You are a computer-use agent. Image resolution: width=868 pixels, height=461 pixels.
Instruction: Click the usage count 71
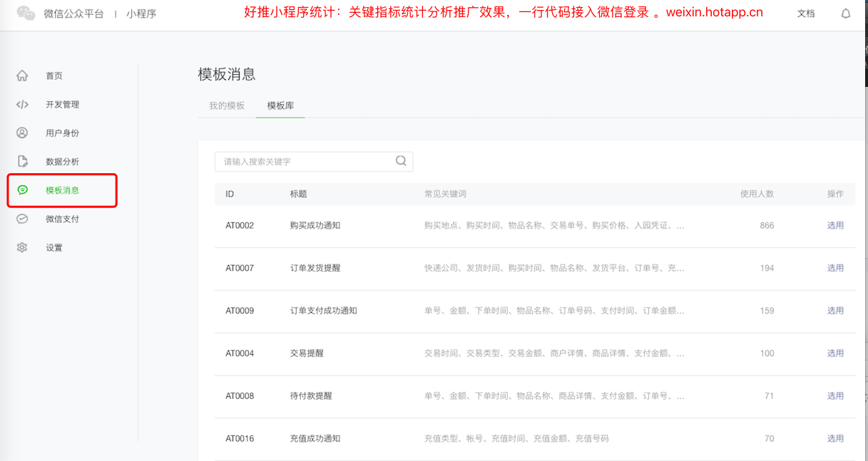(770, 396)
